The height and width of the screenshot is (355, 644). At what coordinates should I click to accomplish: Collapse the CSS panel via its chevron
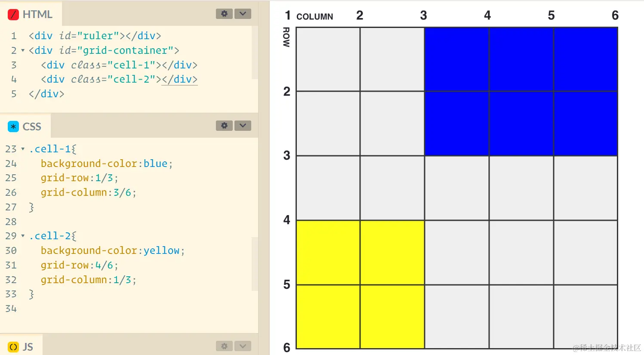(243, 125)
